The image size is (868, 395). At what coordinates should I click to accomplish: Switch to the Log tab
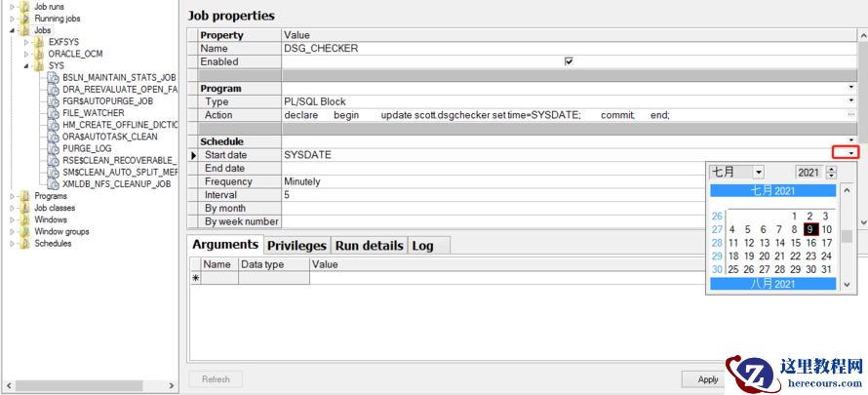(x=423, y=246)
